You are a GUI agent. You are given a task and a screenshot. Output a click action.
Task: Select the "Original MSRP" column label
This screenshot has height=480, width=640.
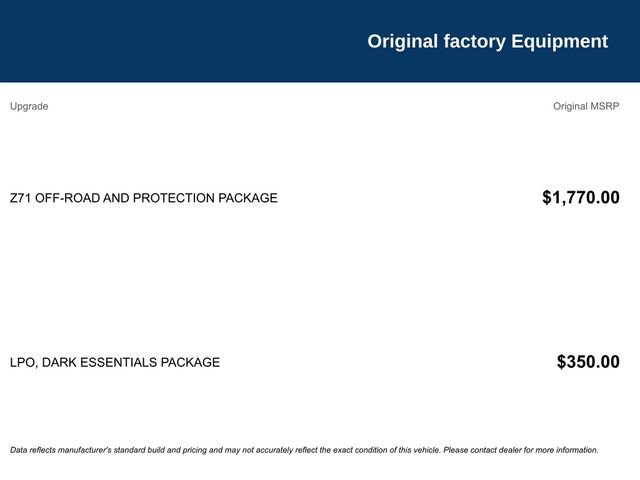point(586,106)
